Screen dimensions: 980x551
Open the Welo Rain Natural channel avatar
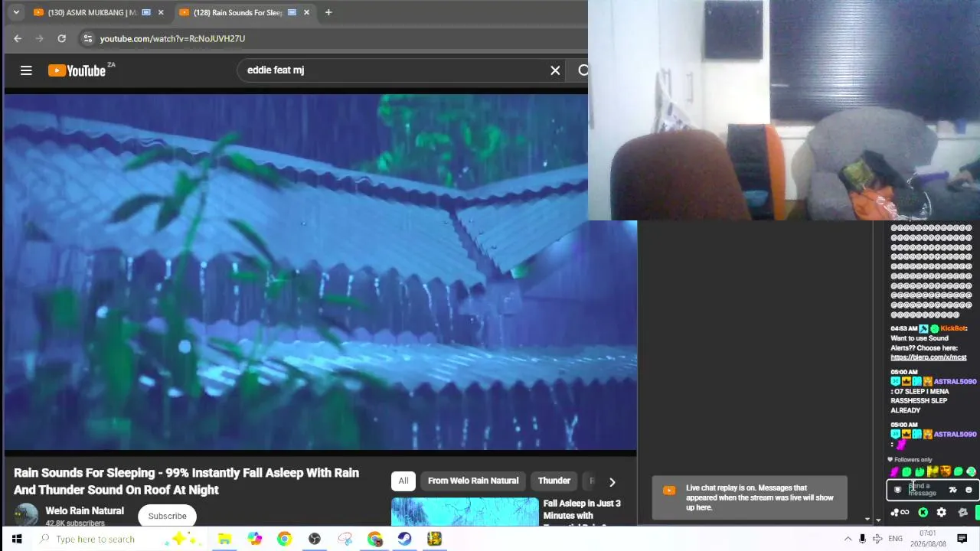(x=26, y=515)
